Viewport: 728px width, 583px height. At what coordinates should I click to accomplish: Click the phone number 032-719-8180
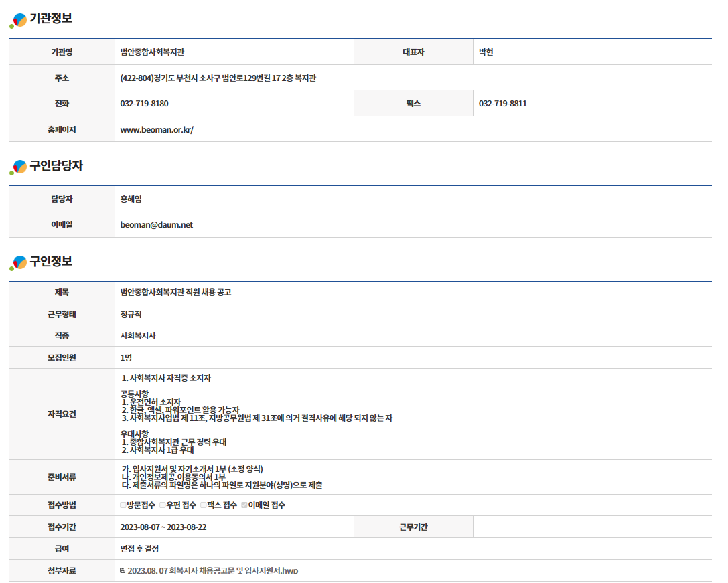coord(144,104)
